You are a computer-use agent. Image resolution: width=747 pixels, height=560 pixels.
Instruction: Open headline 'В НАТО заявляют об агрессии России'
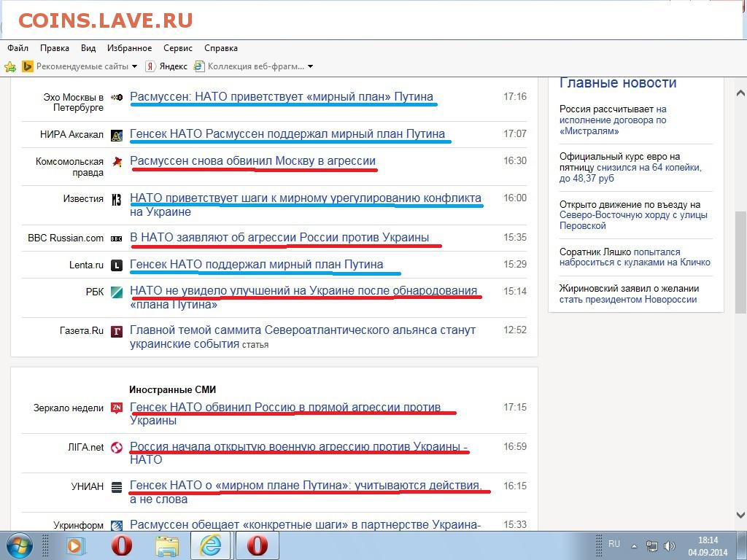tap(279, 237)
